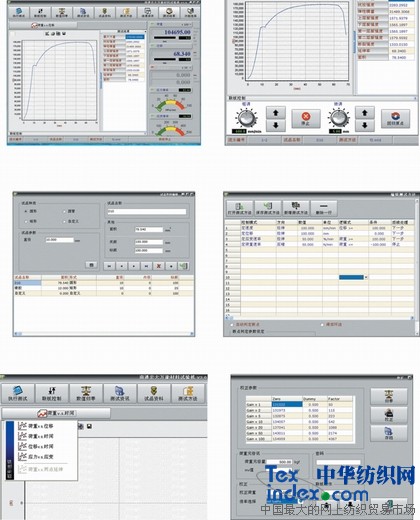Open the 荷重 v.s. 时间 chart type dropdown
This screenshot has height=520, width=420.
click(x=56, y=413)
